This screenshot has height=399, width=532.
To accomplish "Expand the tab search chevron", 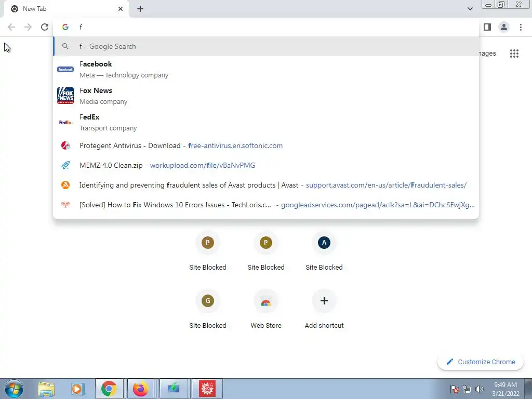I will (x=470, y=9).
